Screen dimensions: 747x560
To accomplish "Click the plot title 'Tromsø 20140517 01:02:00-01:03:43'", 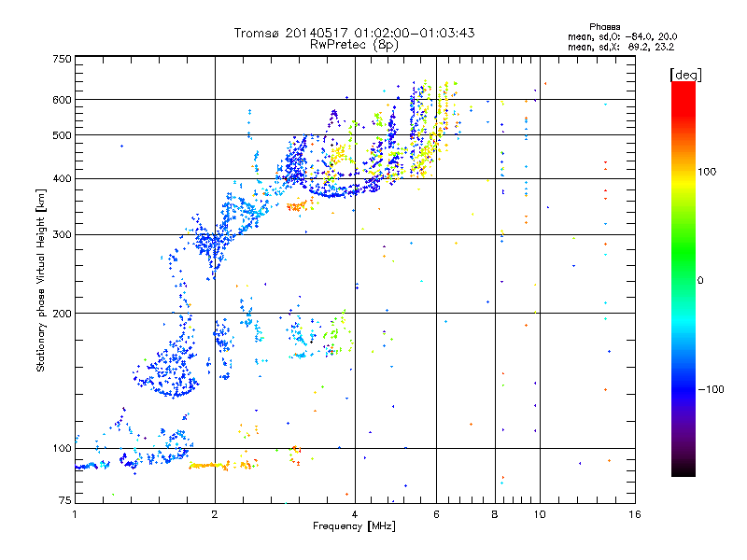I will coord(354,33).
